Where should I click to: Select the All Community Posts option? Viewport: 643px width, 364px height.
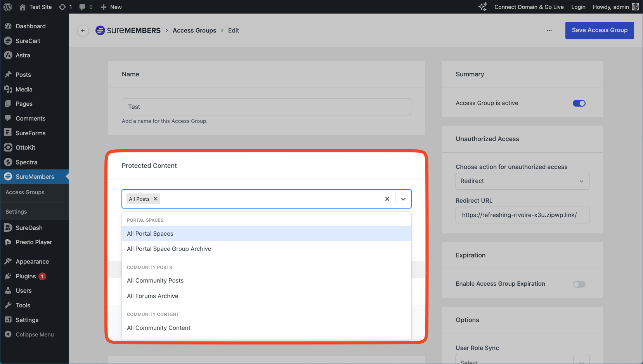point(267,281)
